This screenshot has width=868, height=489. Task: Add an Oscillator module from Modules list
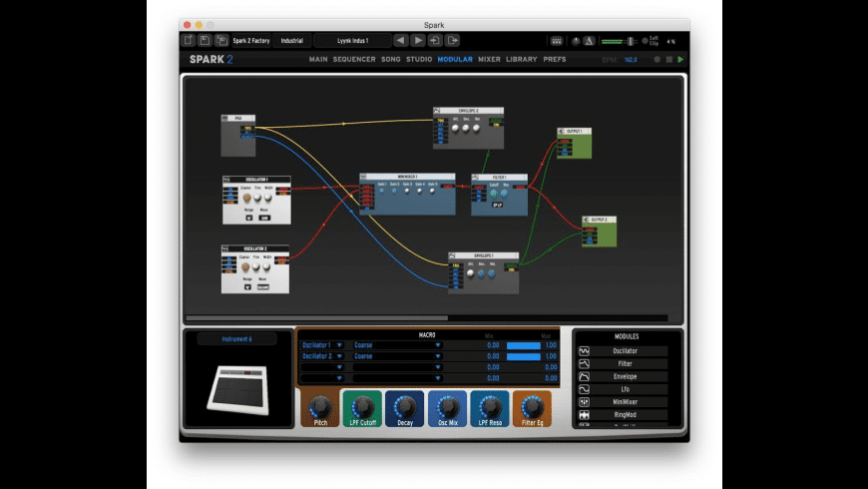(x=624, y=351)
